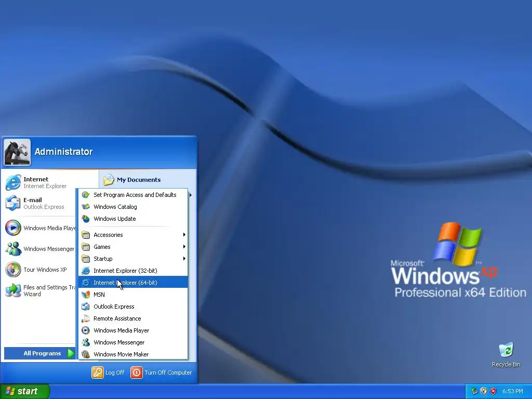Click the Outlook Express subtitle under E-mail
This screenshot has width=532, height=399.
coord(44,207)
